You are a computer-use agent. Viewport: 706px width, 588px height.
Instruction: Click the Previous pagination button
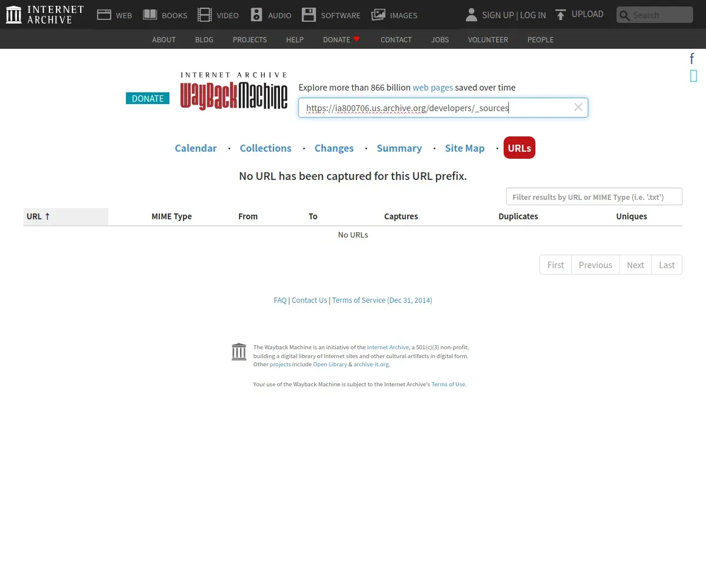click(595, 265)
